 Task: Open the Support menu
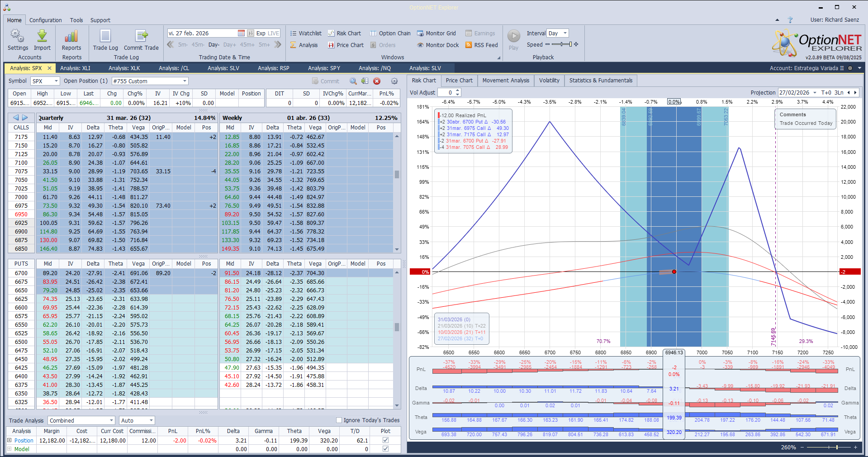[x=100, y=20]
